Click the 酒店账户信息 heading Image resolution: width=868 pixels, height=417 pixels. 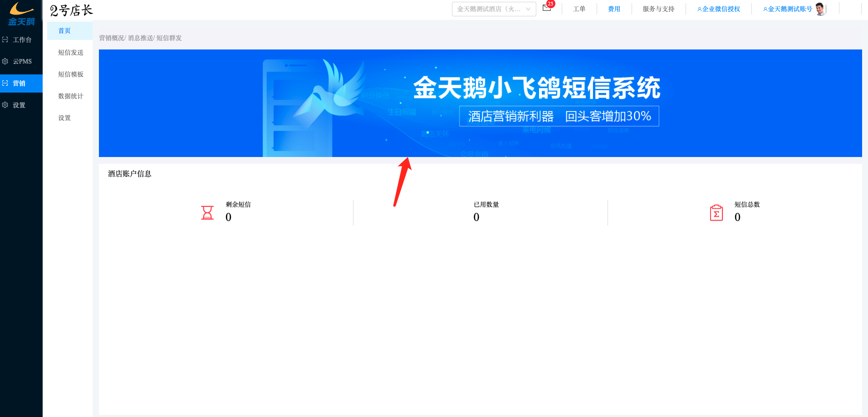pyautogui.click(x=130, y=174)
